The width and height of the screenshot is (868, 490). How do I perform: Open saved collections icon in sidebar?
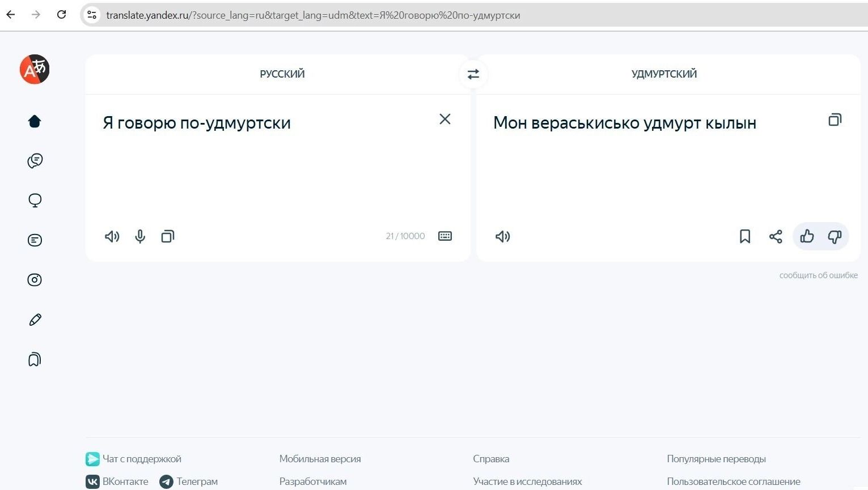[35, 360]
